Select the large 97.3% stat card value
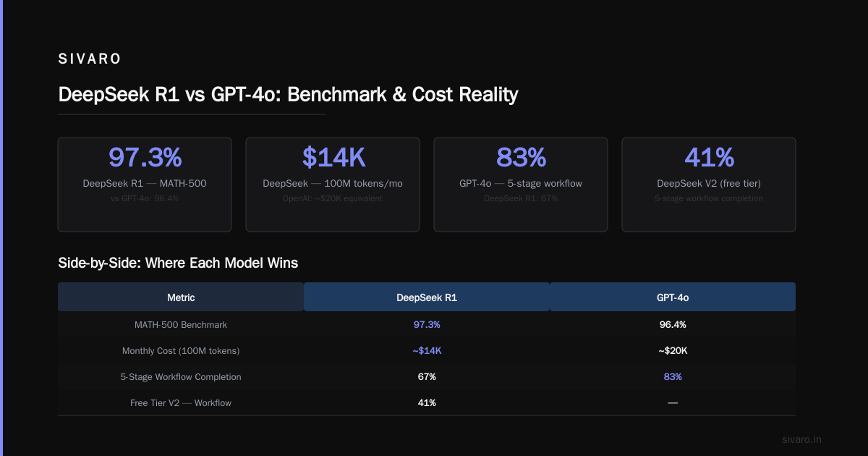Viewport: 868px width, 456px height. 145,157
